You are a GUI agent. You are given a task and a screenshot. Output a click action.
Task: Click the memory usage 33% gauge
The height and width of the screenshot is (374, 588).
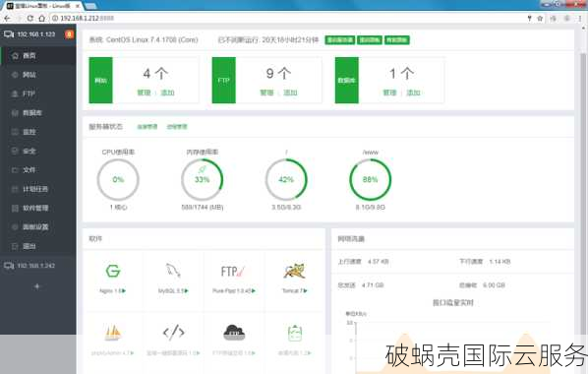[203, 179]
